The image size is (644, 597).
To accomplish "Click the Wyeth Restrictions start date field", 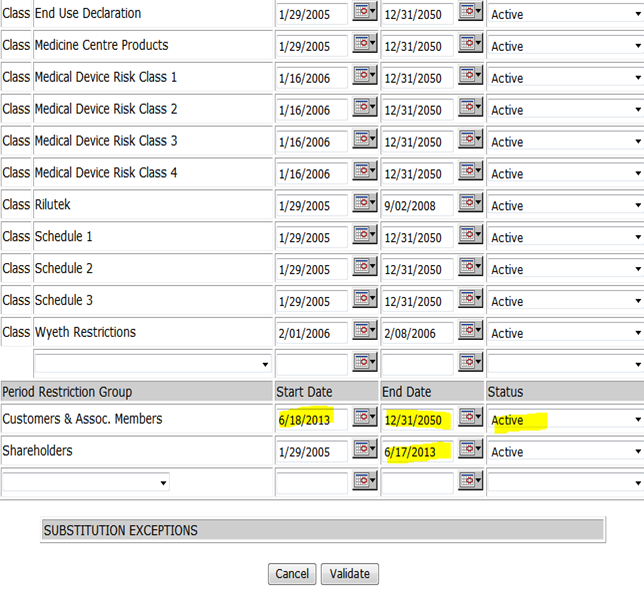I will pos(312,333).
